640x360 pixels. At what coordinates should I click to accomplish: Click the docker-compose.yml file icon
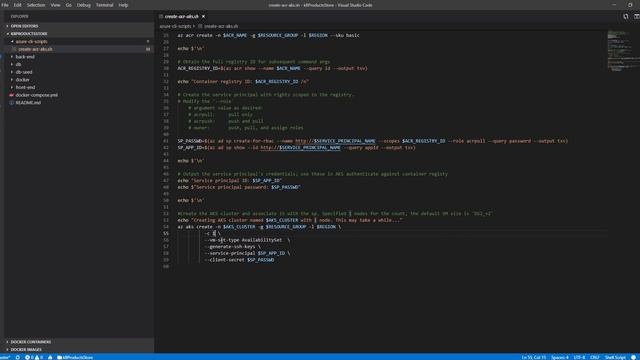11,95
